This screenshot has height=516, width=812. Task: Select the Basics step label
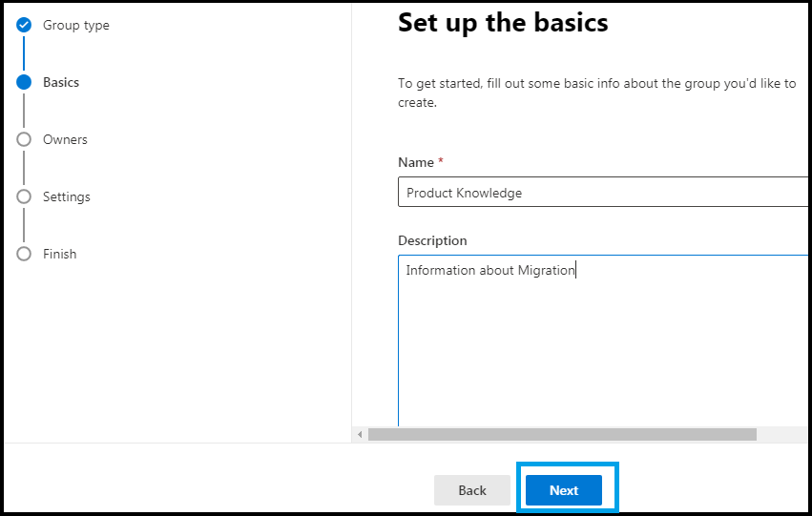point(61,82)
